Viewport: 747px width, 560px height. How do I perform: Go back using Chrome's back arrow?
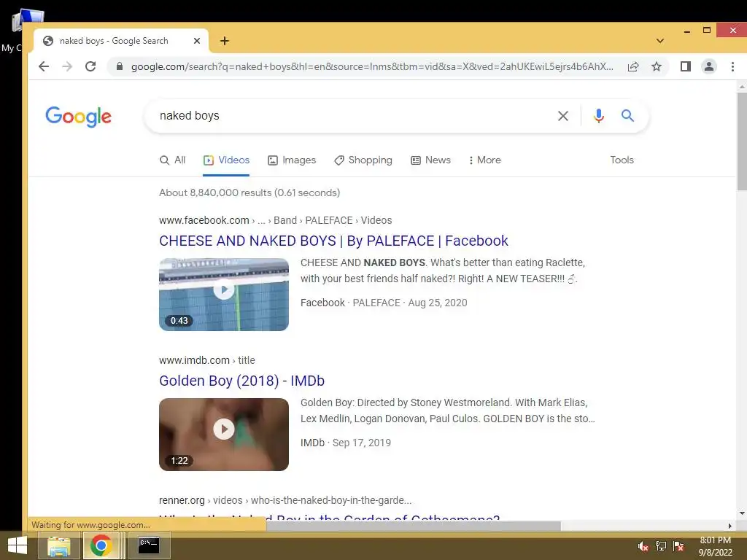[44, 66]
